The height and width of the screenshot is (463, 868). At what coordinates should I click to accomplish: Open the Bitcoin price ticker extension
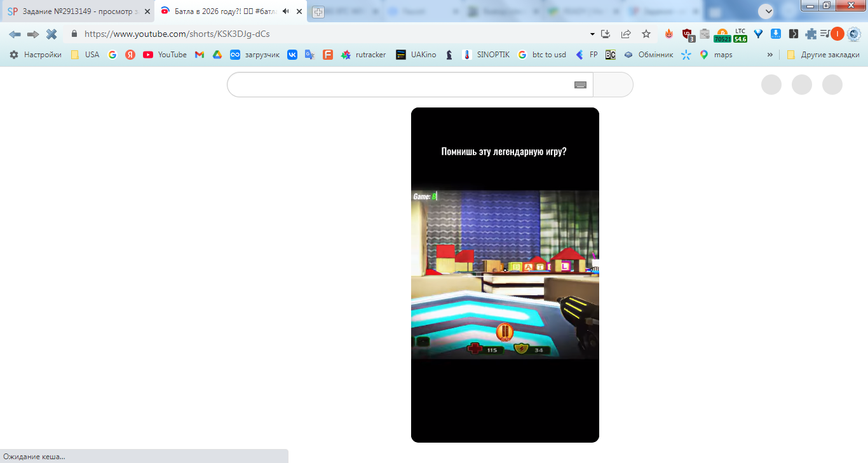pos(722,35)
